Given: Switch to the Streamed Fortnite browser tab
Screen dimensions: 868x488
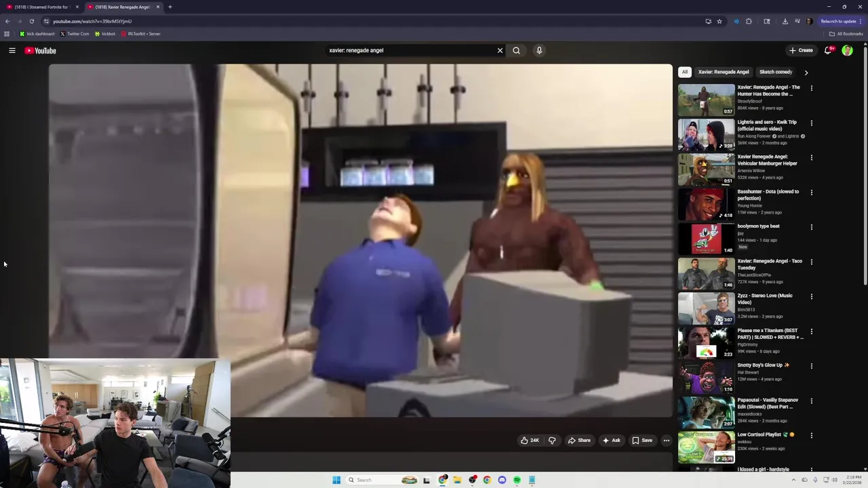Looking at the screenshot, I should point(41,7).
